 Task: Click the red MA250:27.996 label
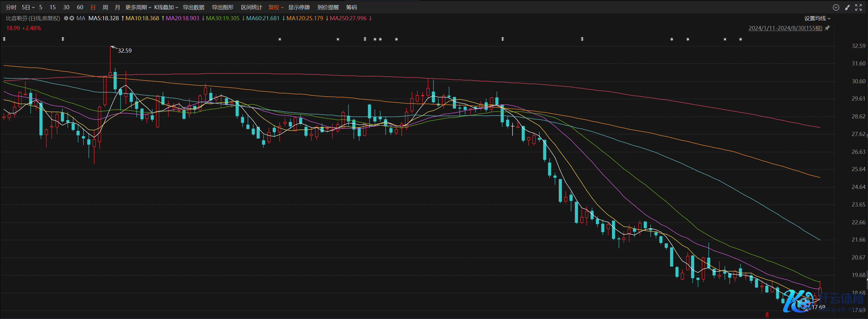(348, 18)
